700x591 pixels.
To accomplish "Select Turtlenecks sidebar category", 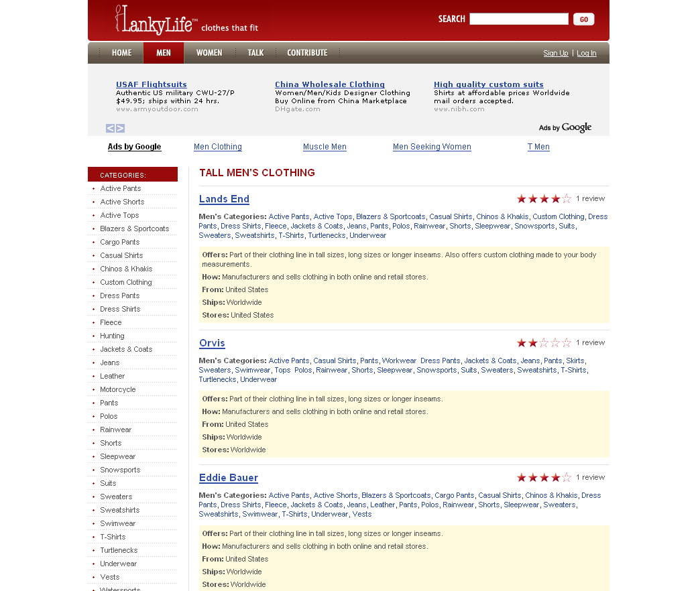I will pyautogui.click(x=119, y=550).
